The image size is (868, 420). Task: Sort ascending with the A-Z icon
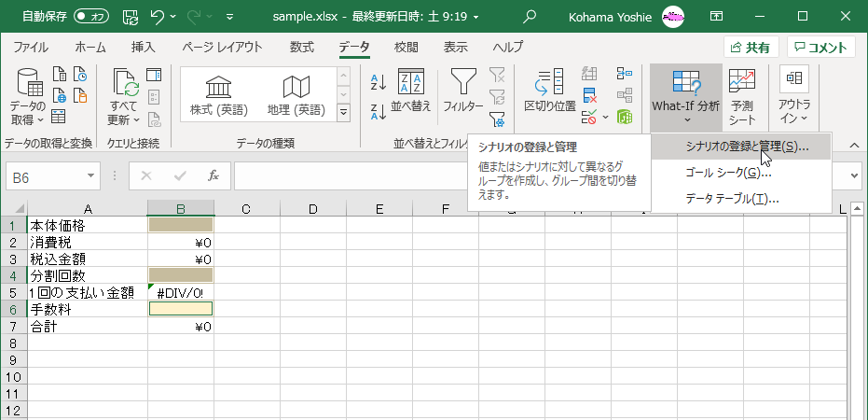pos(379,82)
